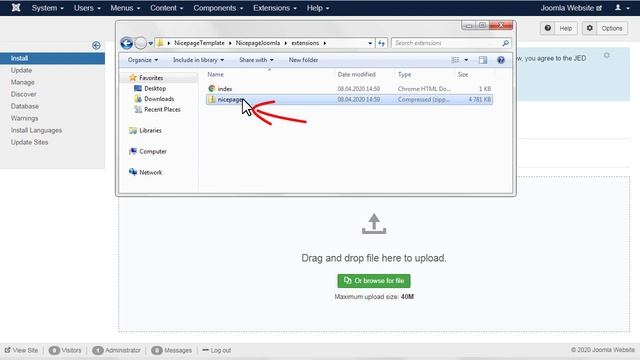This screenshot has width=640, height=360.
Task: Click the Explorer back arrow button
Action: click(x=127, y=43)
